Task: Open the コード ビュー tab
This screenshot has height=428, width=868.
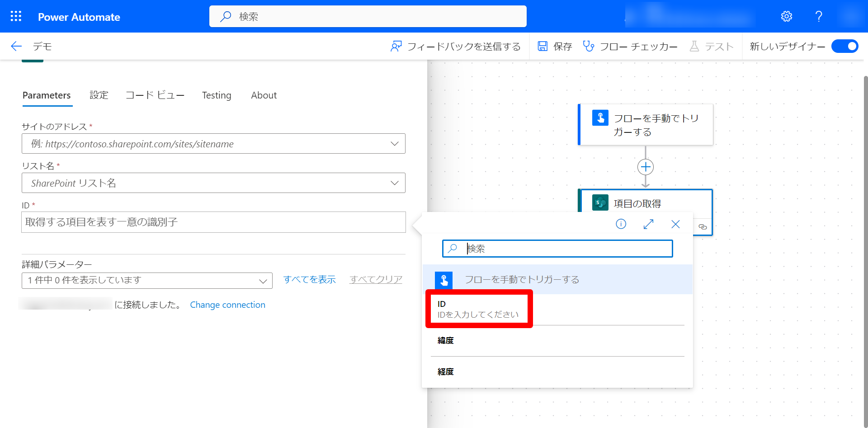Action: pyautogui.click(x=155, y=95)
